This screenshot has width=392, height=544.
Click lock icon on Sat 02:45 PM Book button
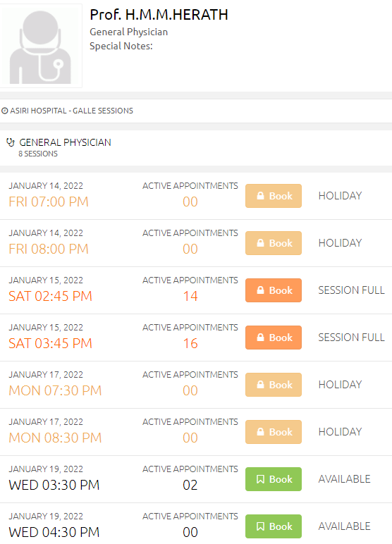(260, 290)
